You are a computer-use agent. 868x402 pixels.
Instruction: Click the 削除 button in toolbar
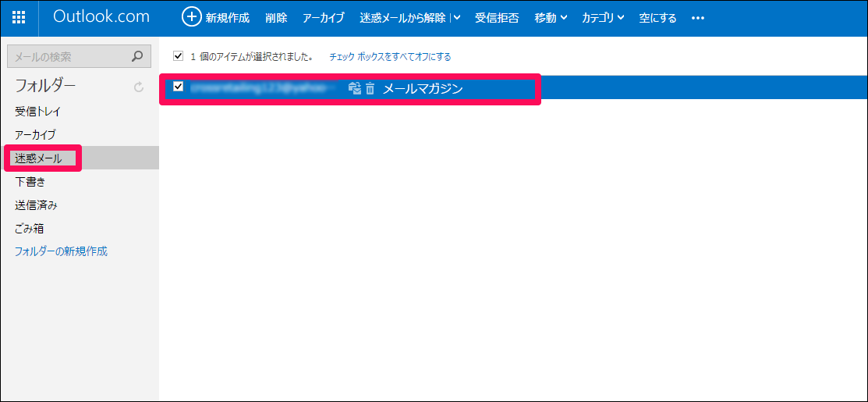point(275,18)
